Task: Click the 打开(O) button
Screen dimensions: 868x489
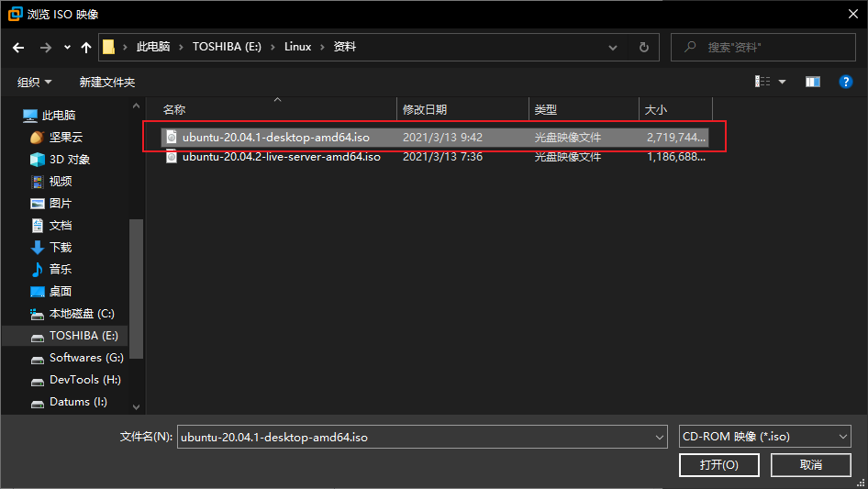Action: point(719,464)
